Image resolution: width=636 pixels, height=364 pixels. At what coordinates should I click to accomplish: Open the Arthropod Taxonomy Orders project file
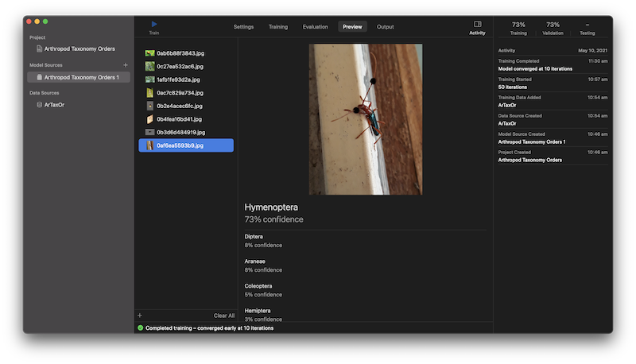pyautogui.click(x=79, y=48)
